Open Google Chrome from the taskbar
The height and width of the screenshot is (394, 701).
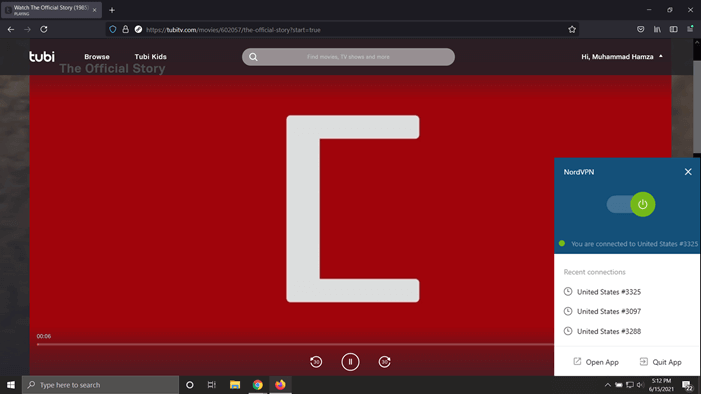(258, 385)
